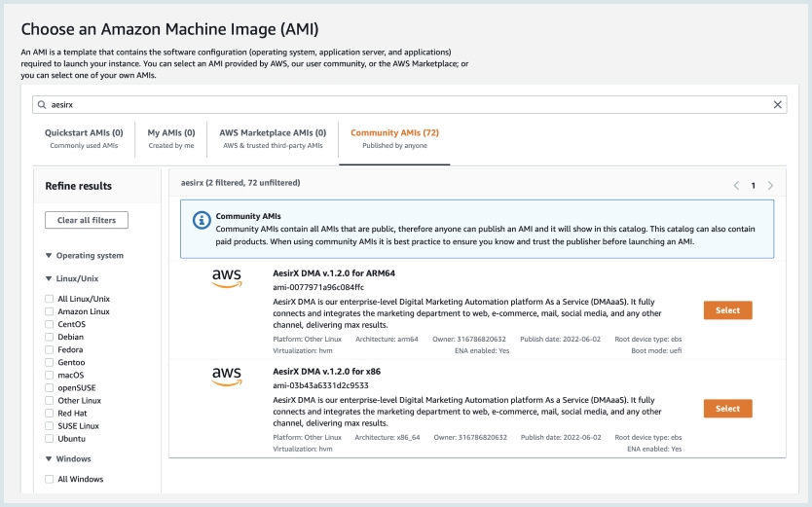Open My AMIs tab
This screenshot has height=507, width=812.
(171, 138)
